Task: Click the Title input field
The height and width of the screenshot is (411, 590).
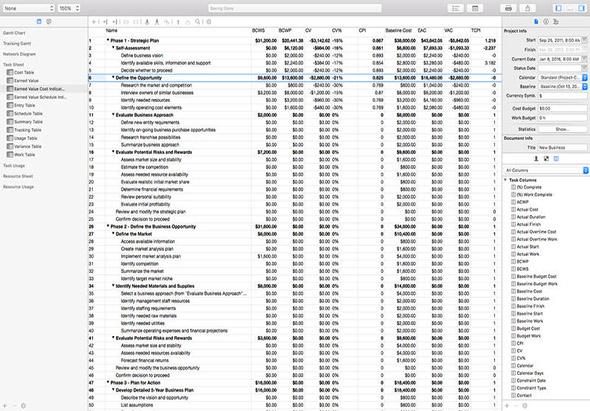Action: pos(562,148)
